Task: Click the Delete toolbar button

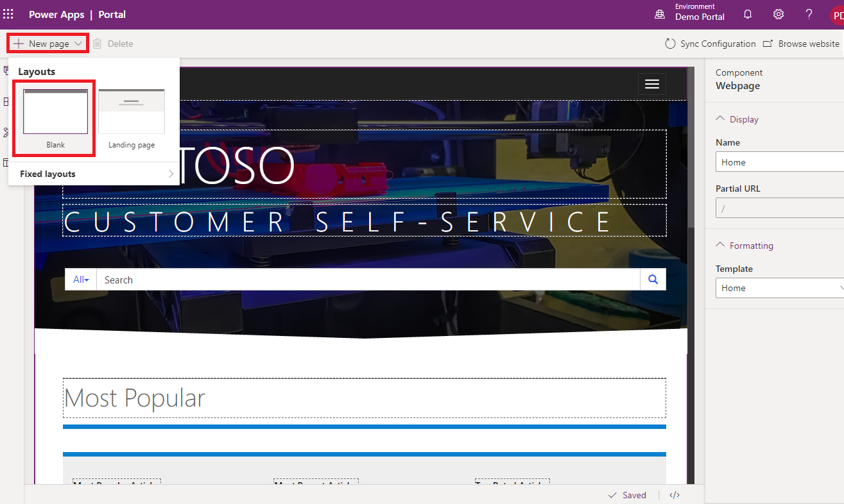Action: (113, 44)
